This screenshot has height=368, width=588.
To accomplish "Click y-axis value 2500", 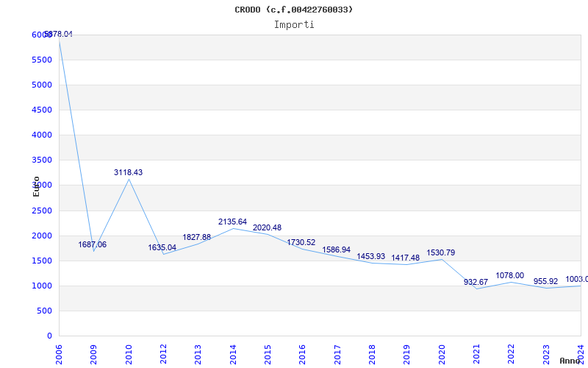I will coord(42,210).
